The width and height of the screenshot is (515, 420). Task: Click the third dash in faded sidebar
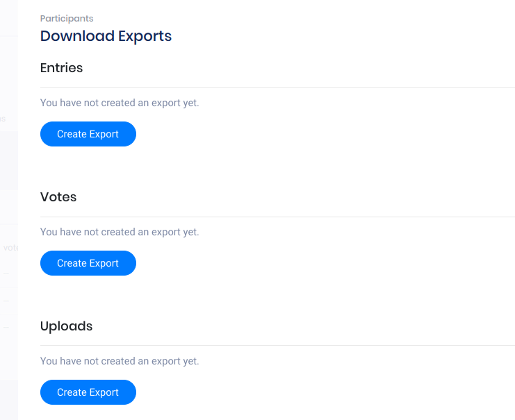6,327
